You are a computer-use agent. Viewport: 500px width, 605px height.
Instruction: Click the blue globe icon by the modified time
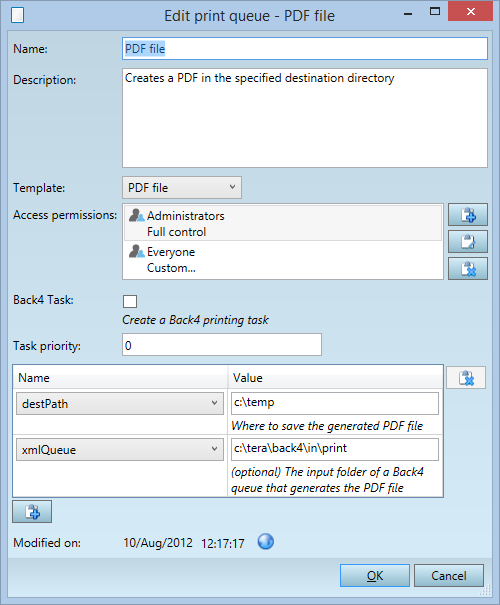coord(266,542)
